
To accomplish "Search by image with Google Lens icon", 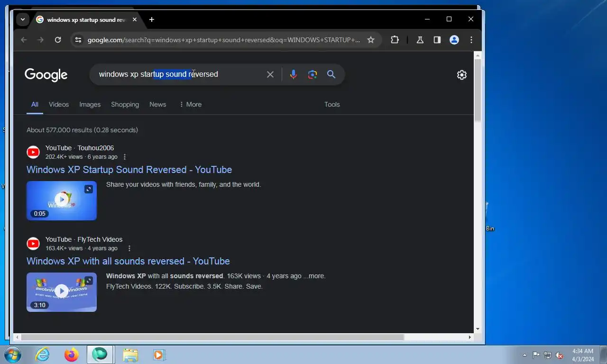I will [x=313, y=74].
